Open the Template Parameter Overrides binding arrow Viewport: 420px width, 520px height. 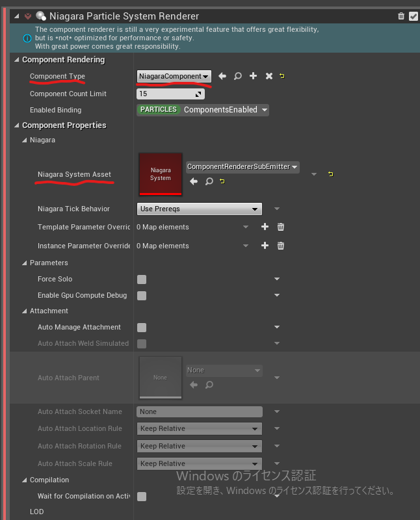246,227
